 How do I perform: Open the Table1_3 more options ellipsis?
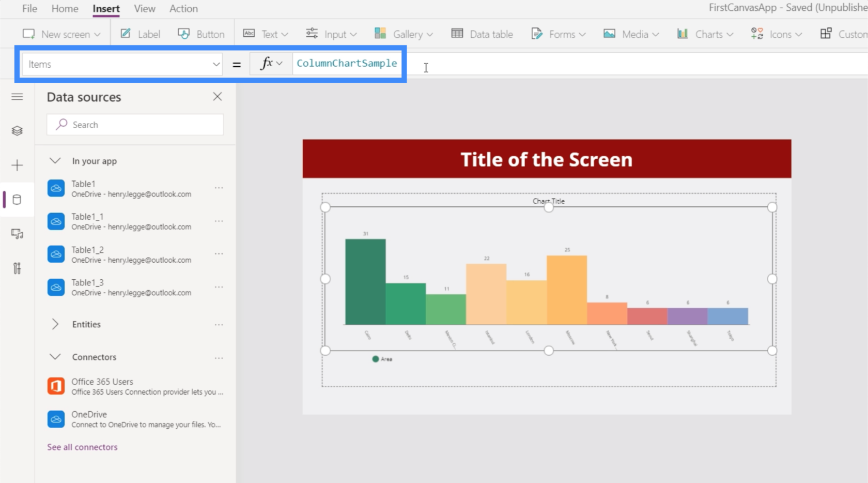pos(219,287)
